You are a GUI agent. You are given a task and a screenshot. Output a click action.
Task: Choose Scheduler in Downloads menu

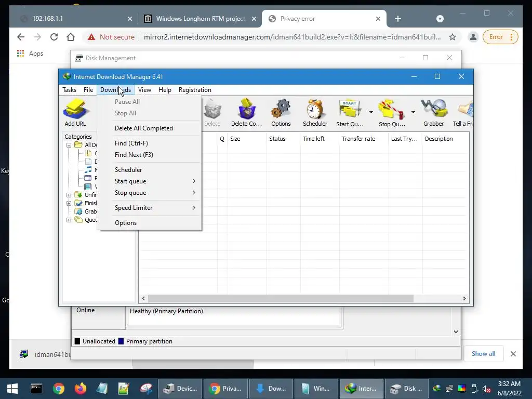[x=149, y=170]
